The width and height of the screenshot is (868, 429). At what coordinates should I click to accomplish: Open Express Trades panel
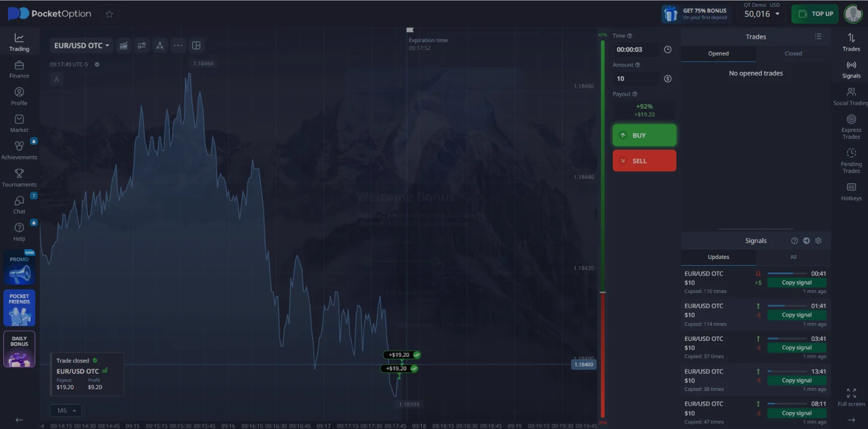point(851,127)
